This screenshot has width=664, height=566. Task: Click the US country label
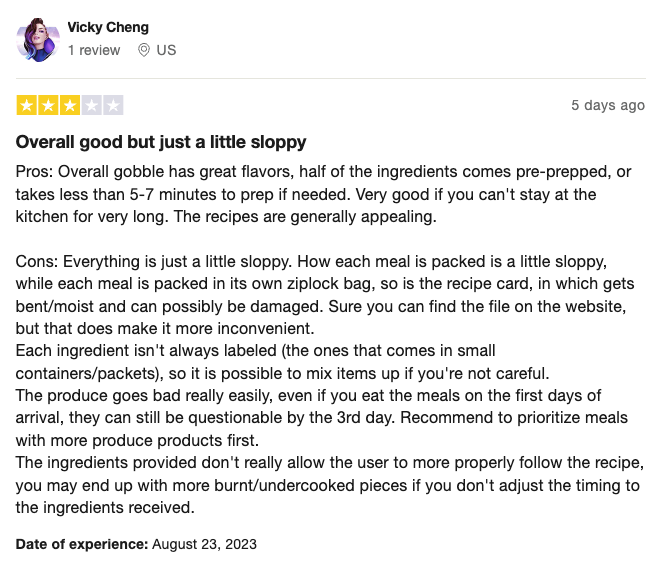click(166, 50)
